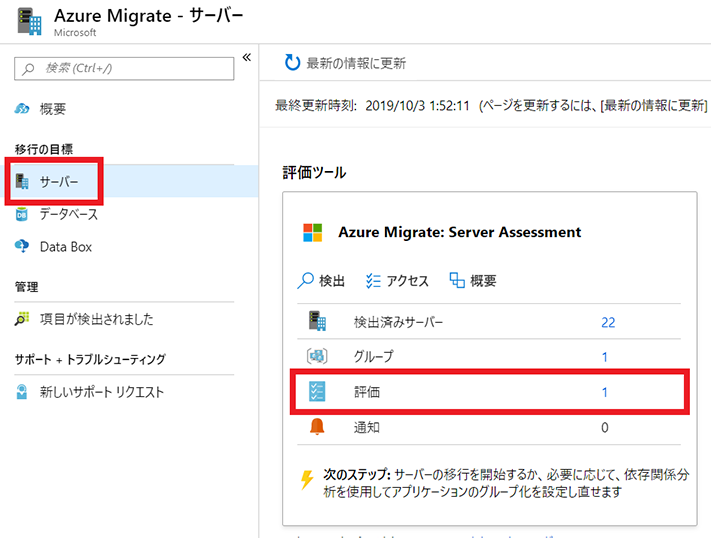Click the DB database icon in the sidebar
Image resolution: width=711 pixels, height=538 pixels.
click(21, 214)
